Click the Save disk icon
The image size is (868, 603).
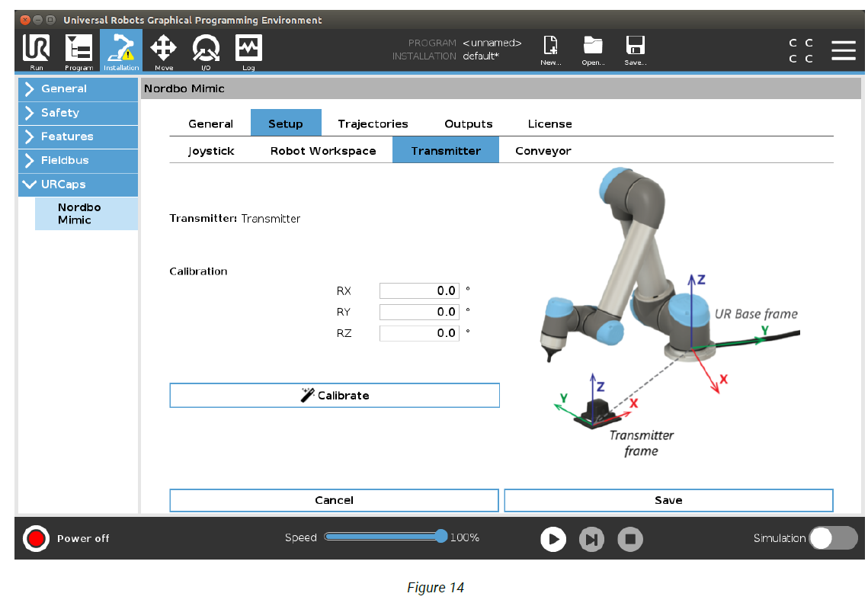click(636, 51)
